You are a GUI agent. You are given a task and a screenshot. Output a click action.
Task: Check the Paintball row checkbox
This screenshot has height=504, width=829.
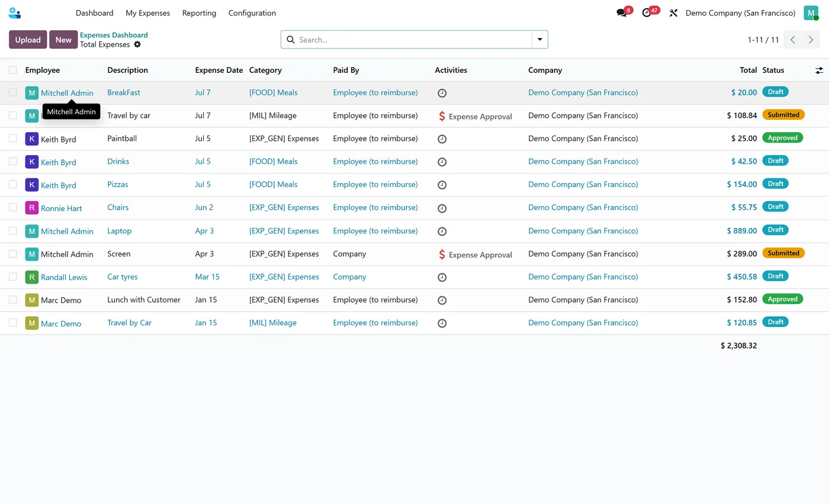(x=12, y=139)
